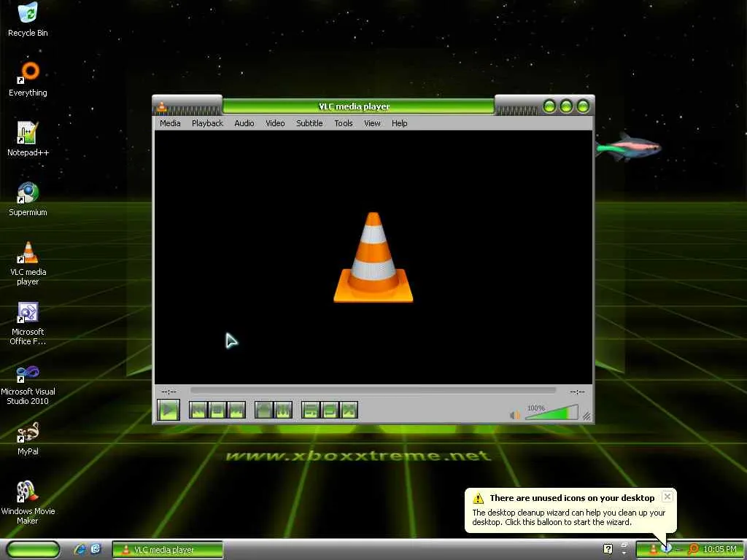This screenshot has width=747, height=560.
Task: Stop playback in VLC
Action: point(217,410)
